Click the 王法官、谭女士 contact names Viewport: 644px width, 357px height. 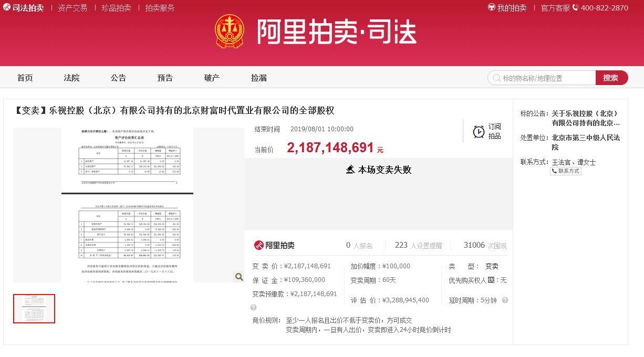coord(574,162)
